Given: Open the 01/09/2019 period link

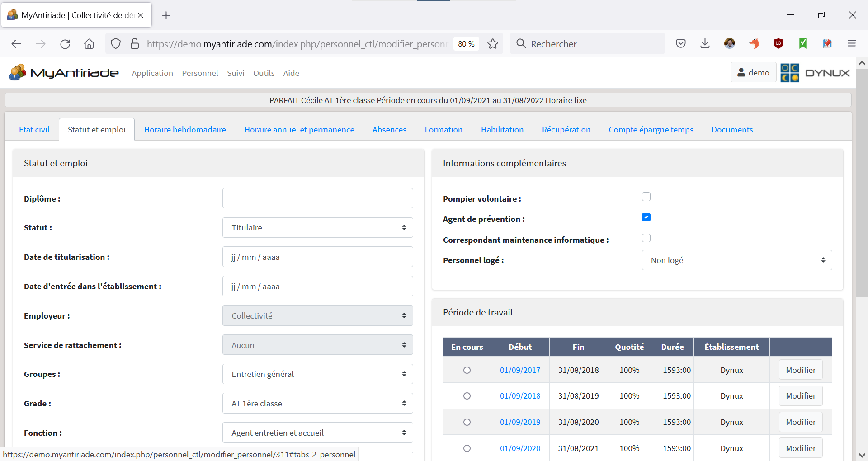Looking at the screenshot, I should tap(520, 422).
